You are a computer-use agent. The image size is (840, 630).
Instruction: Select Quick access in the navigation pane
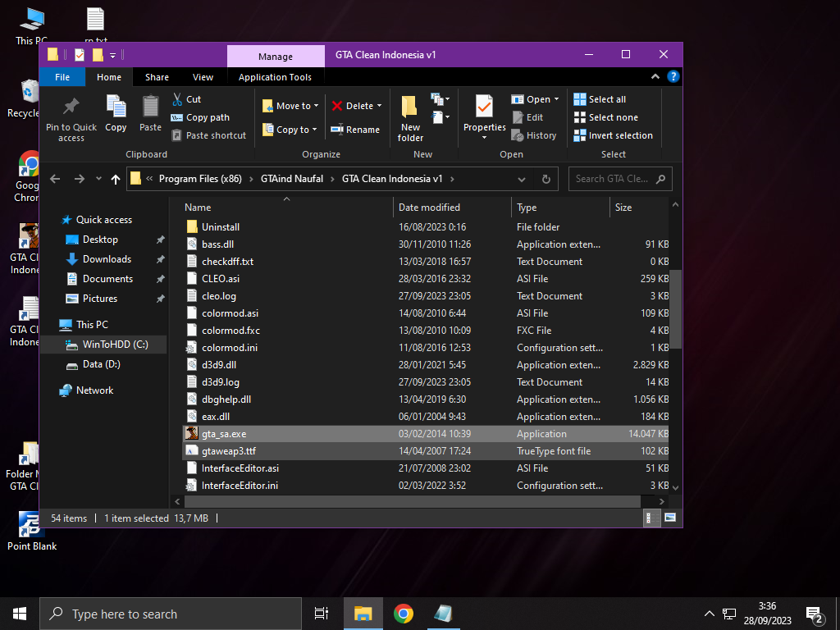pyautogui.click(x=104, y=220)
